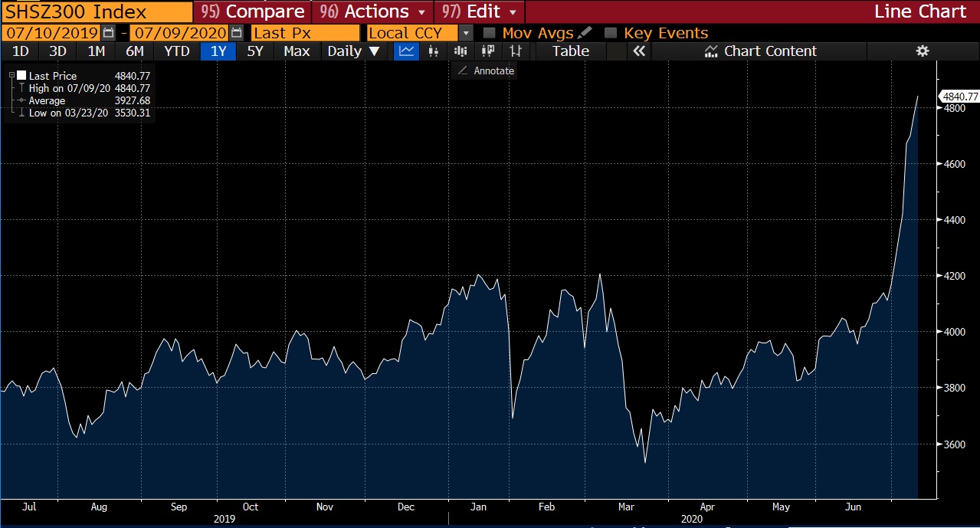Click the end date field 07/09/2020
This screenshot has width=980, height=528.
[x=179, y=33]
